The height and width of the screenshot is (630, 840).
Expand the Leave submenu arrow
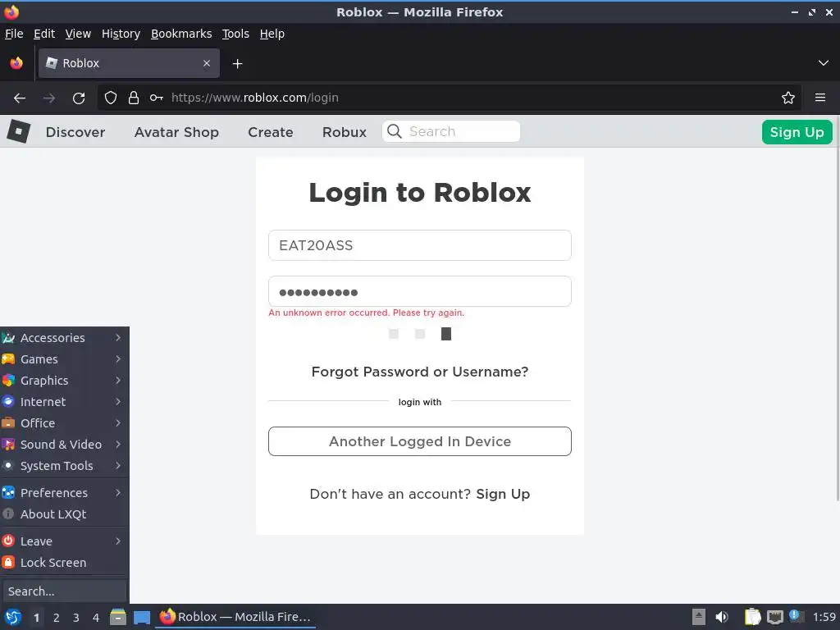(x=118, y=541)
